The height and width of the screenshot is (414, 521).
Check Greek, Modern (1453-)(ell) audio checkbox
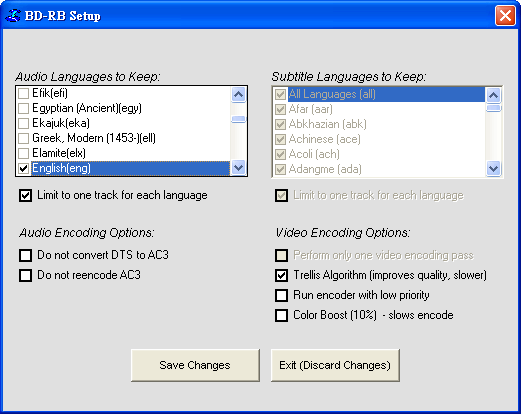(23, 138)
